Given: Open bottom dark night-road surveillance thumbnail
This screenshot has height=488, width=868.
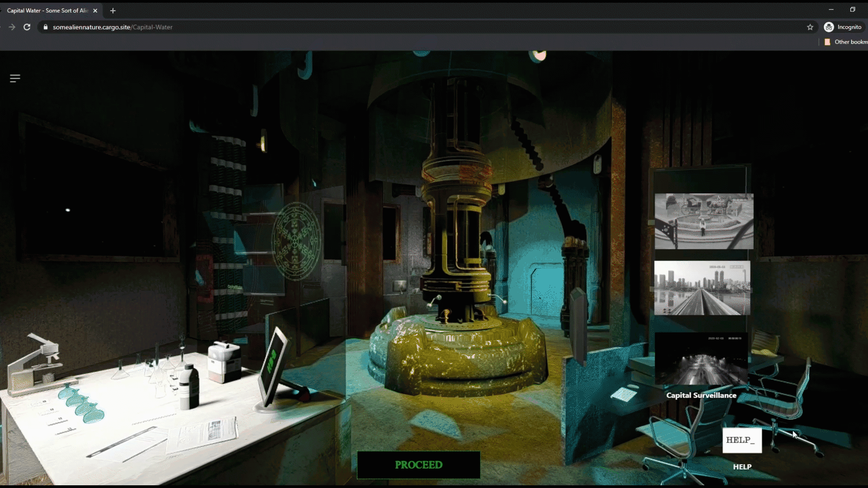Looking at the screenshot, I should 701,359.
